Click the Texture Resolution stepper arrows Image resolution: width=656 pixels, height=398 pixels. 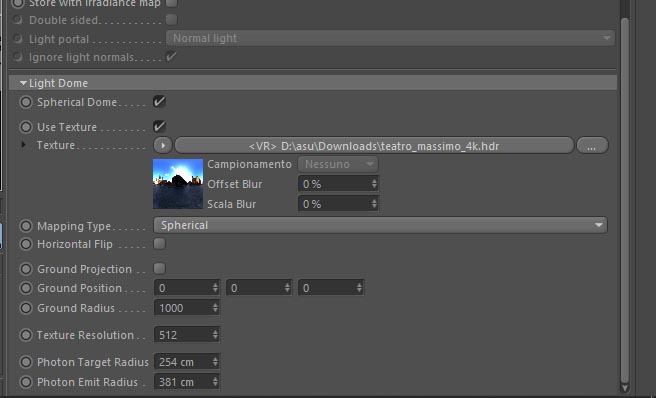pos(215,335)
